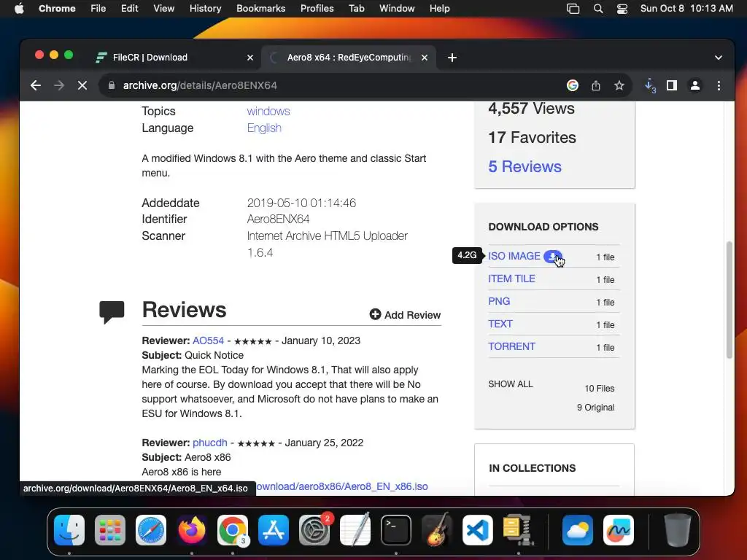The image size is (747, 560).
Task: Click SHOW ALL files link
Action: (511, 384)
